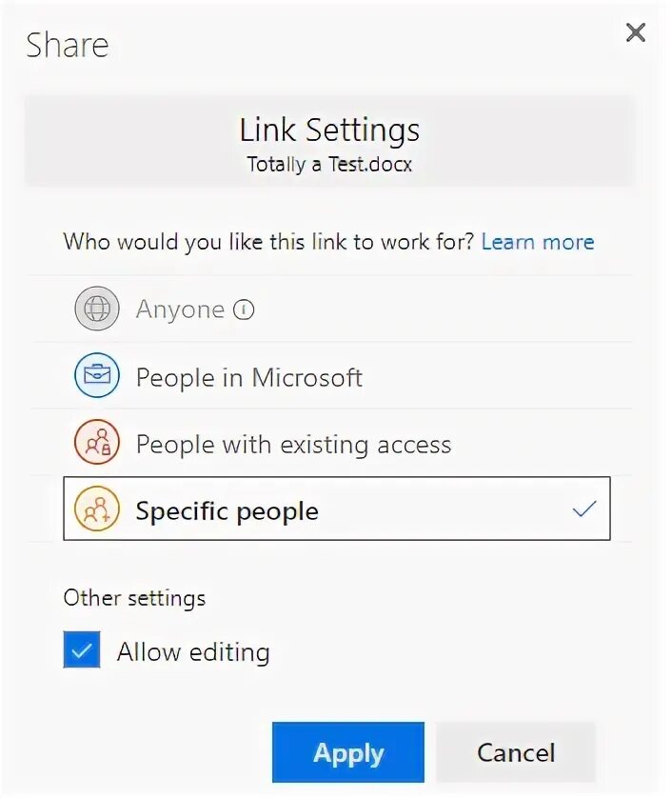Image resolution: width=672 pixels, height=798 pixels.
Task: Click the briefcase icon for People in Microsoft
Action: [x=97, y=375]
